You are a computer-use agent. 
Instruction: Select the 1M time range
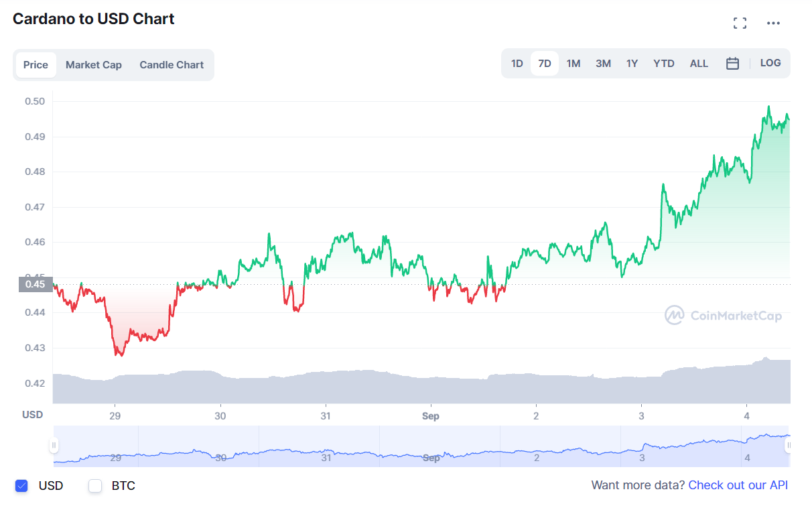click(573, 64)
